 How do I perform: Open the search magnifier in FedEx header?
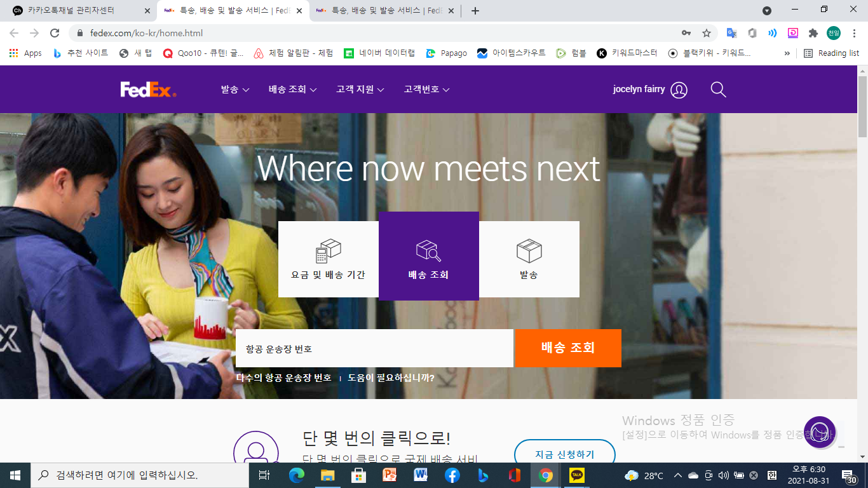coord(718,90)
